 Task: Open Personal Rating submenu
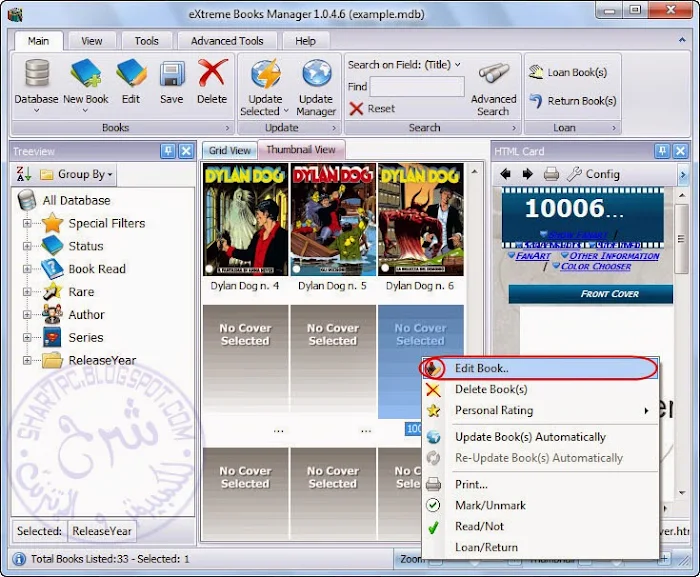(540, 410)
